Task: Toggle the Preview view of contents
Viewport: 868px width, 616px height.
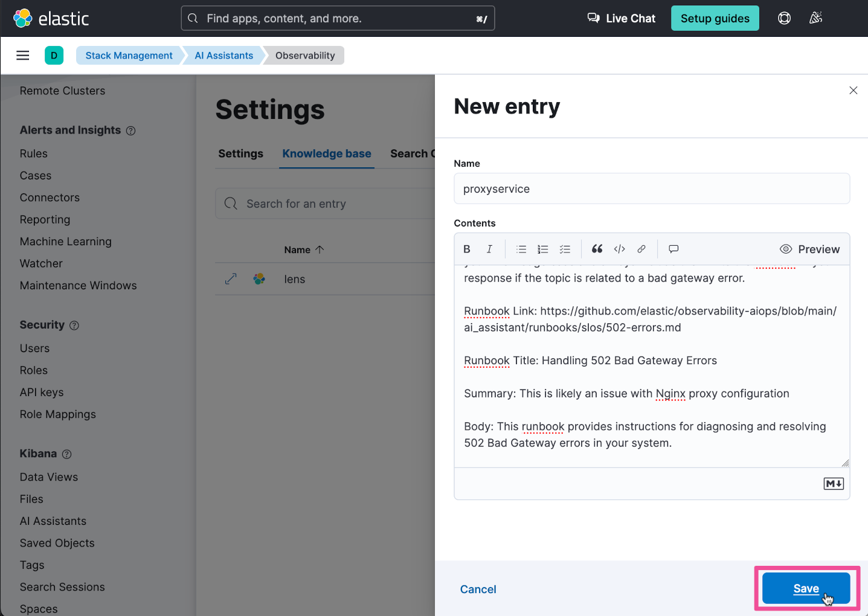Action: (809, 249)
